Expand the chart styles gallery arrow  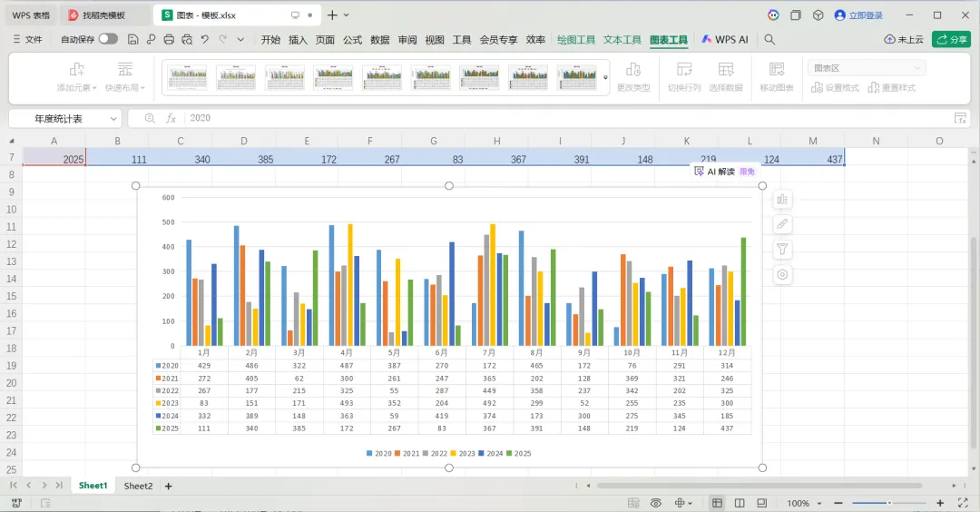(x=605, y=77)
